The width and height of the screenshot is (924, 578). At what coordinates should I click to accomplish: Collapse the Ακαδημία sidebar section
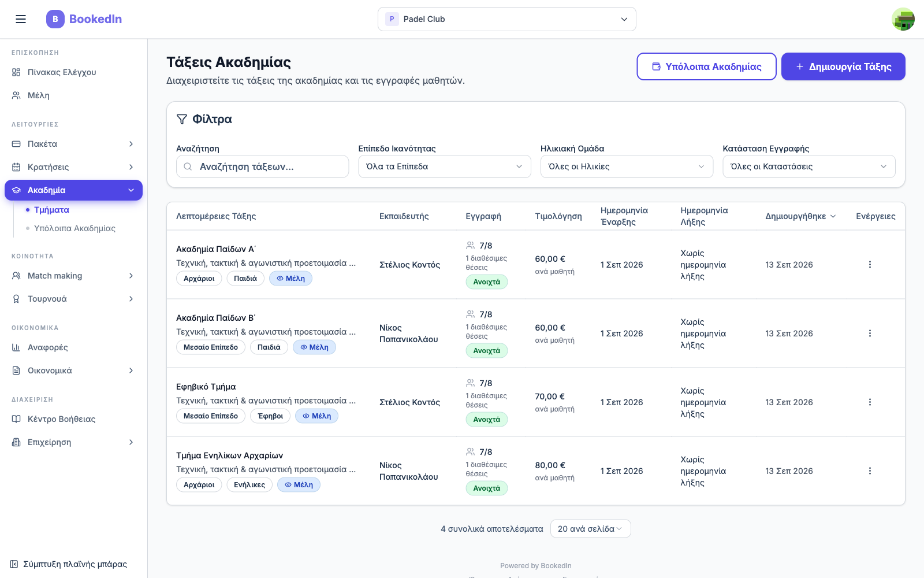point(73,190)
